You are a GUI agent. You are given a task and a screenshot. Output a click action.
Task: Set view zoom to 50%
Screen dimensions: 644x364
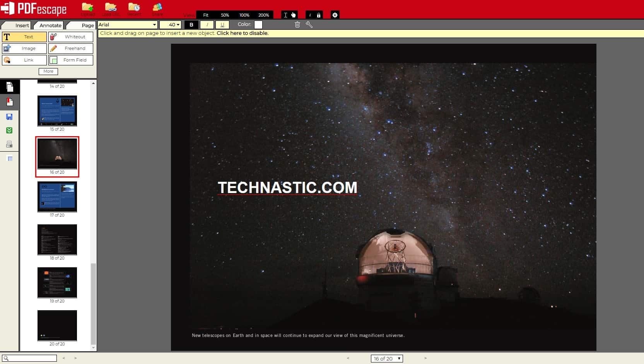click(x=225, y=15)
